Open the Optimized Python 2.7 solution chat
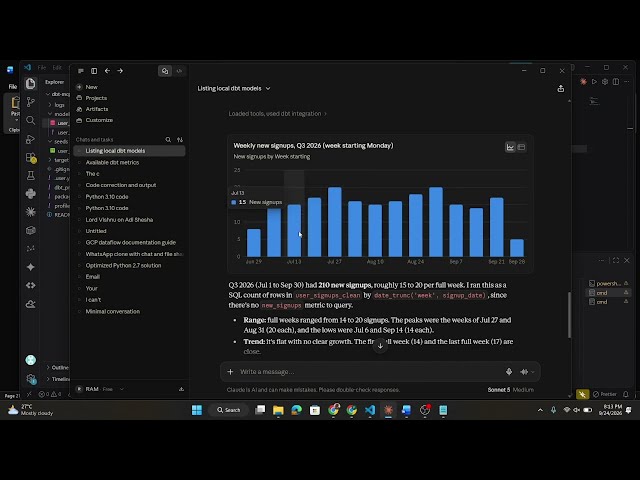The height and width of the screenshot is (480, 640). coord(123,265)
